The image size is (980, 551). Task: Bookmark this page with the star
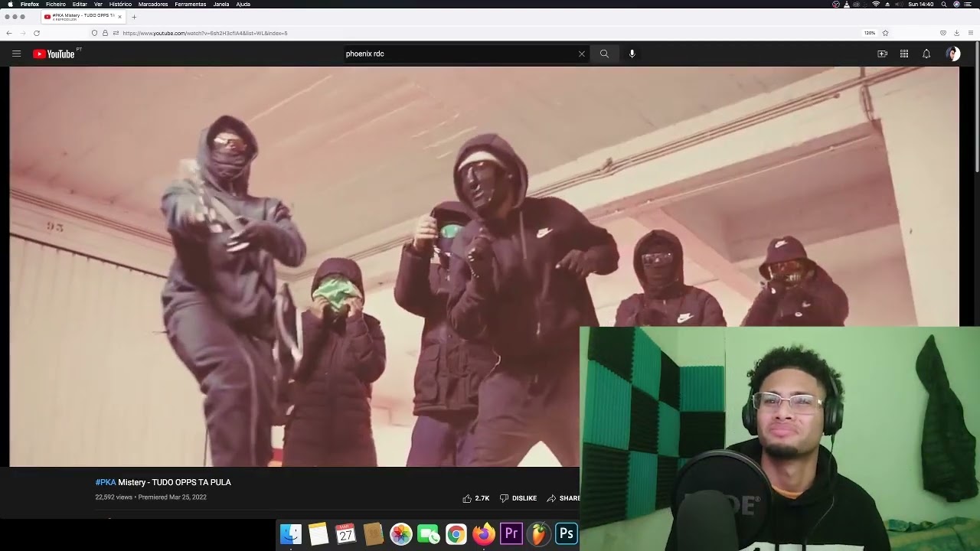[885, 33]
